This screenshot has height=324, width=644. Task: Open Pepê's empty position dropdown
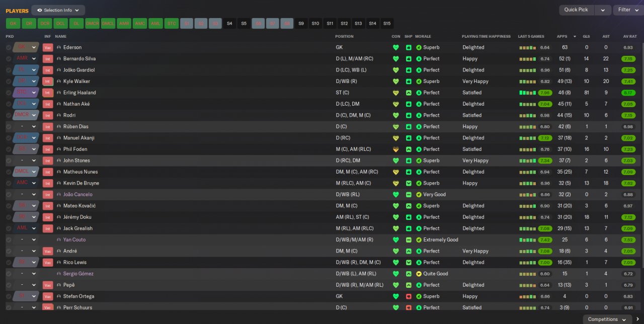tap(26, 285)
